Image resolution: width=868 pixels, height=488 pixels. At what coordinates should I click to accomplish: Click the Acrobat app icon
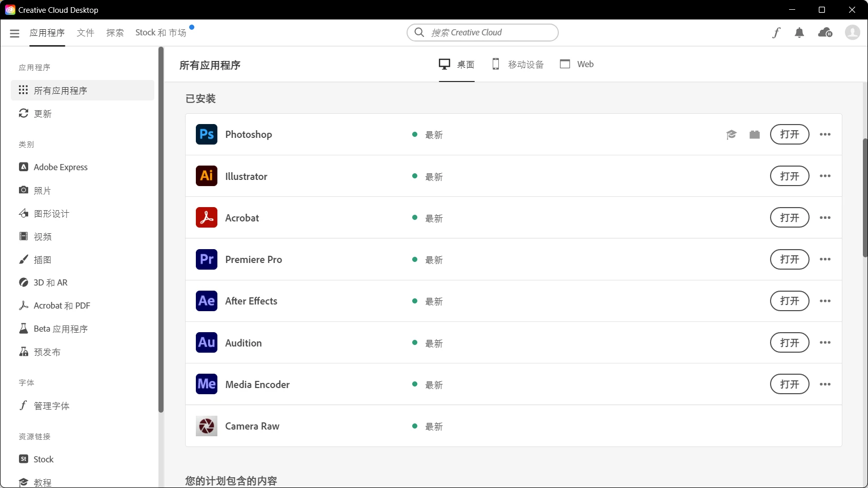pyautogui.click(x=207, y=217)
